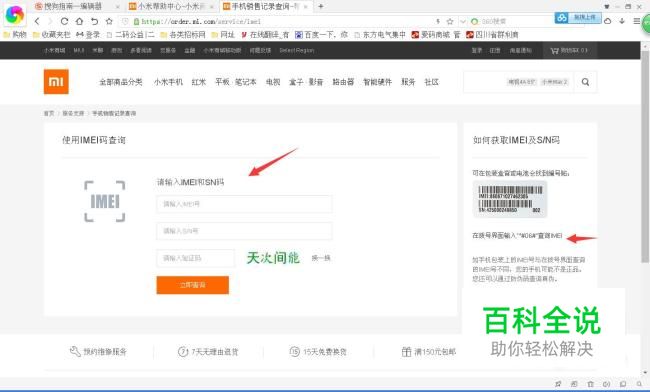
Task: Open 网址 bookmark folder
Action: [223, 35]
